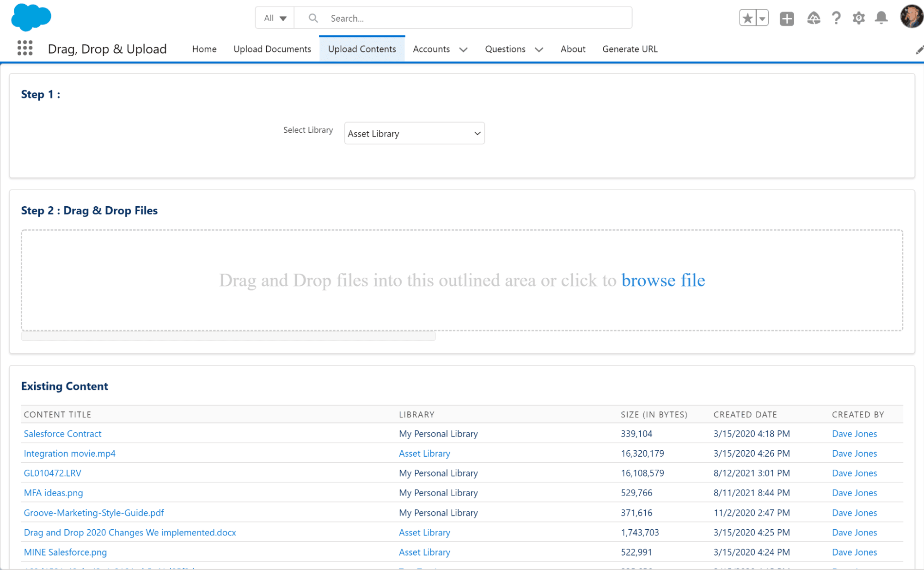Open the All search scope dropdown
This screenshot has width=924, height=570.
click(x=275, y=18)
